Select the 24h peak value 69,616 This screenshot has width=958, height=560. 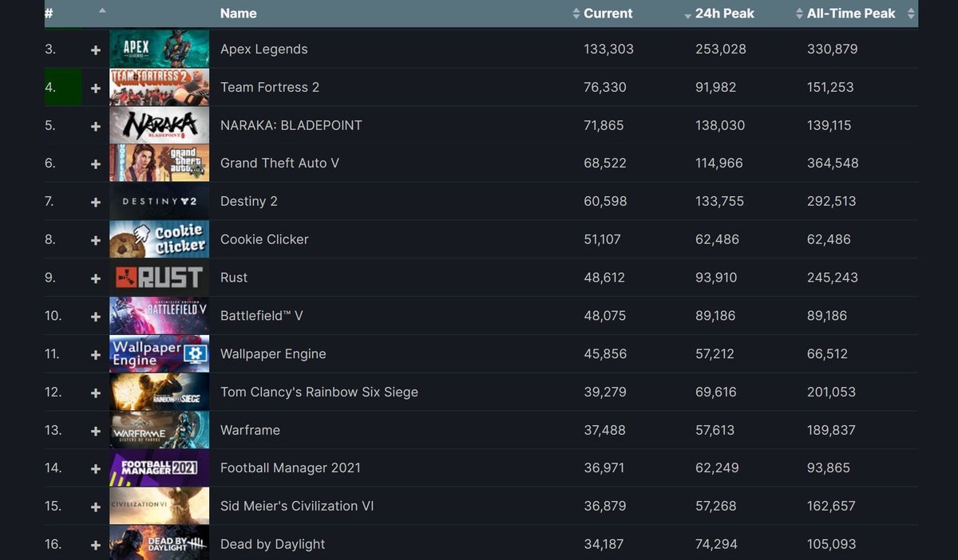(x=716, y=392)
